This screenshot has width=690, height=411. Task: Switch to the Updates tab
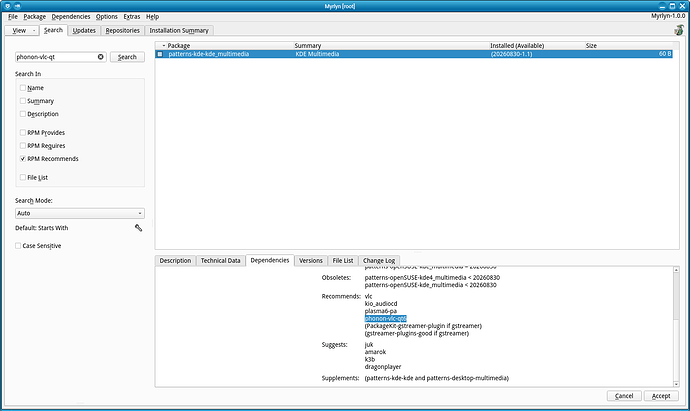pyautogui.click(x=84, y=30)
